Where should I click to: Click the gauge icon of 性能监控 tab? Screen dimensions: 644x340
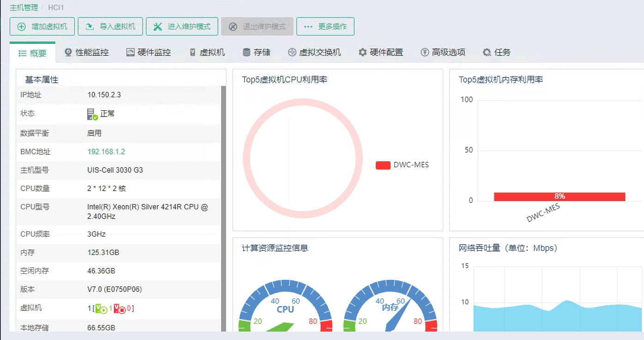68,52
